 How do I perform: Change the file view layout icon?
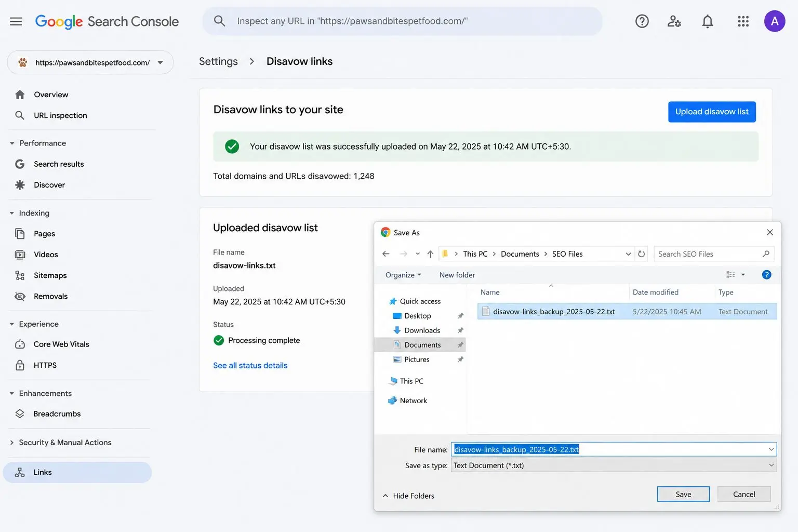(730, 275)
